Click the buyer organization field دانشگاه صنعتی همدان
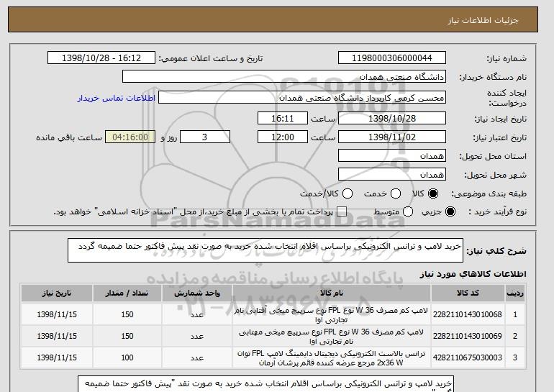The height and width of the screenshot is (392, 554). pos(284,77)
